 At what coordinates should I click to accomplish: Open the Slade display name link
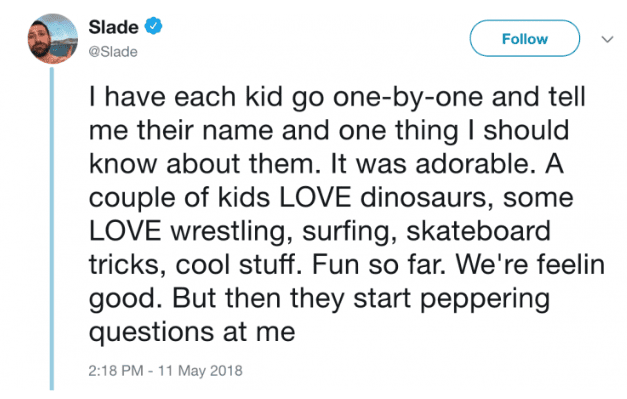114,27
